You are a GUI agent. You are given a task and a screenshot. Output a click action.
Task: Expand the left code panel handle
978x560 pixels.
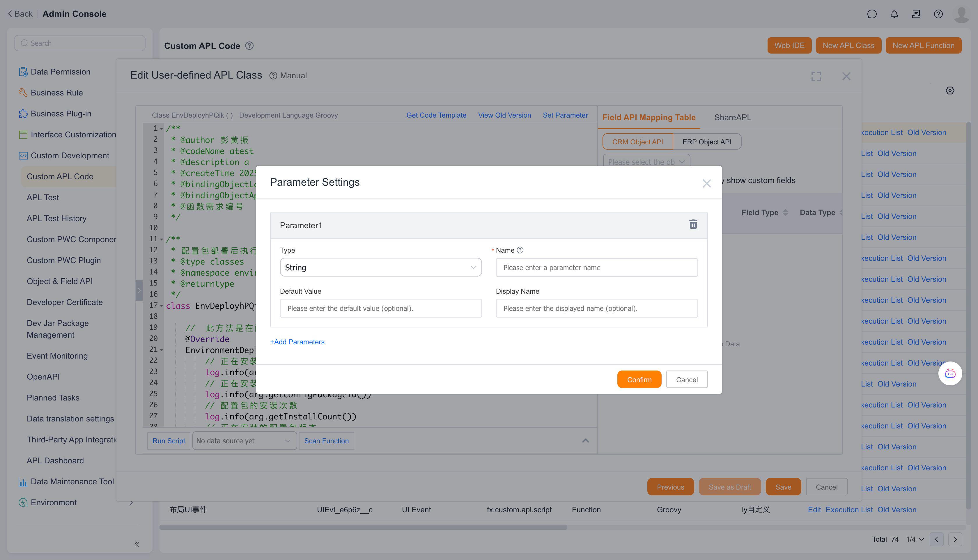139,290
